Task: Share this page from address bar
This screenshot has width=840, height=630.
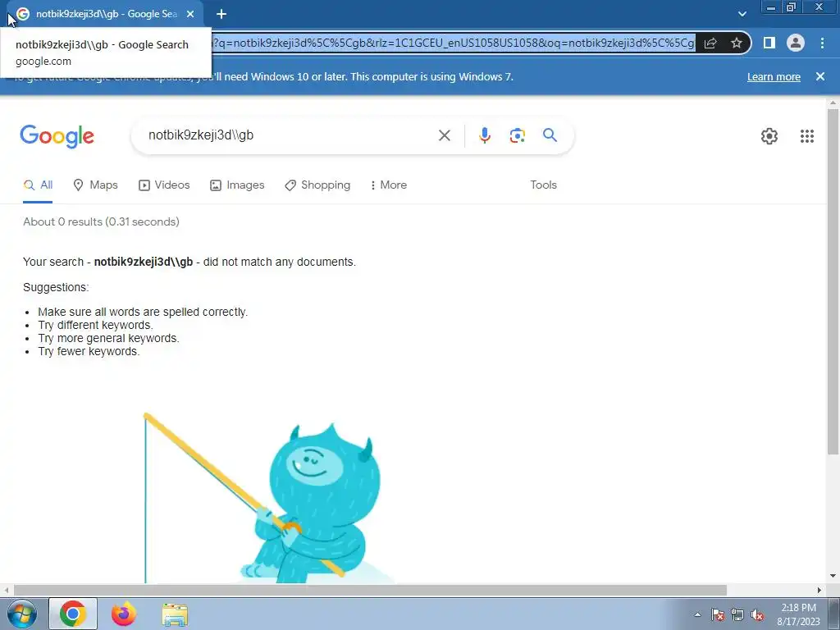Action: point(710,43)
